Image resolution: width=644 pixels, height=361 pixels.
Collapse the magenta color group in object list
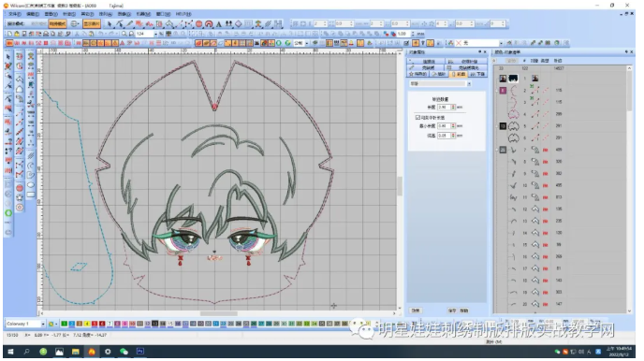[x=496, y=90]
